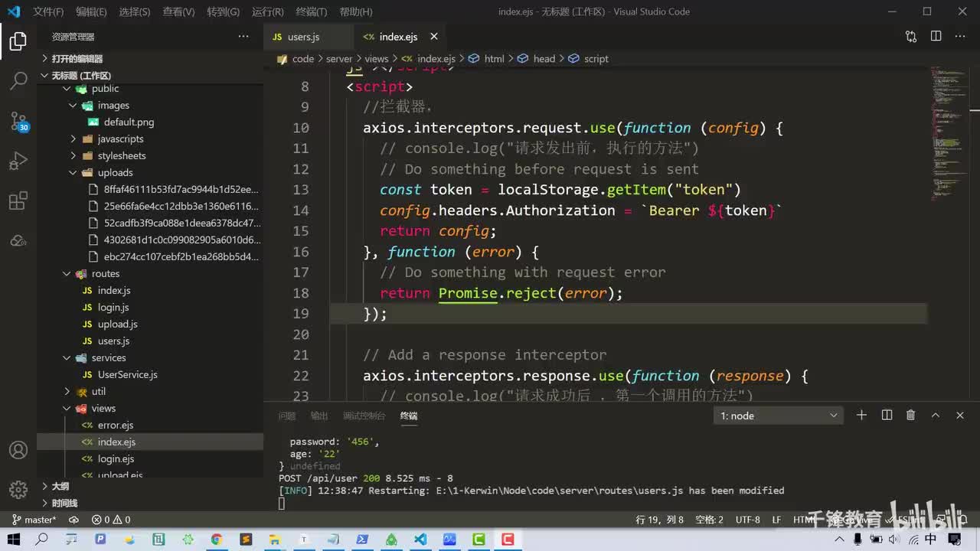Image resolution: width=980 pixels, height=551 pixels.
Task: Open editor more actions ellipsis
Action: 960,37
